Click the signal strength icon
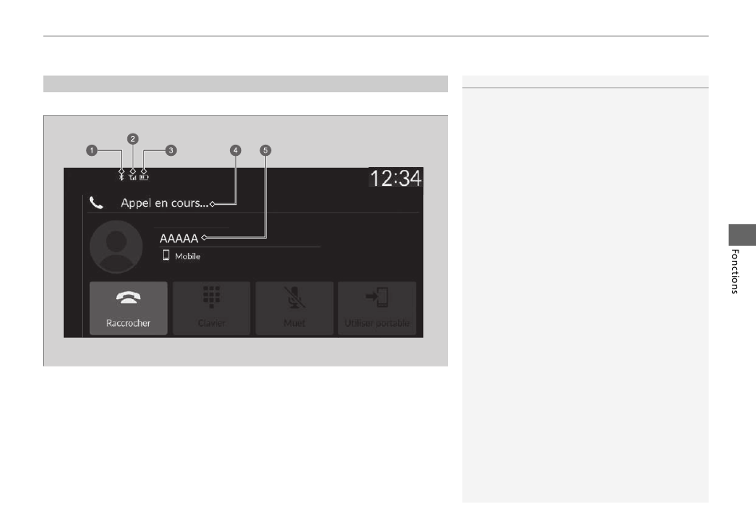Viewport: 756px width, 532px height. (133, 177)
